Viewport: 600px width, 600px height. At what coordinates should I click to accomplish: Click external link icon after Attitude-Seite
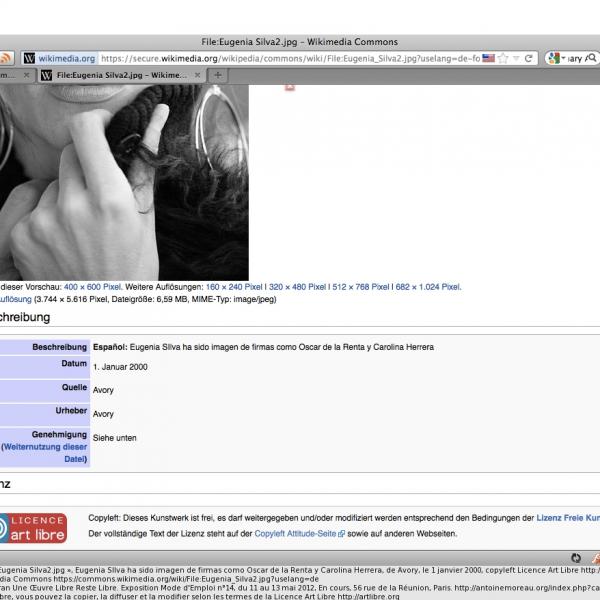coord(341,534)
